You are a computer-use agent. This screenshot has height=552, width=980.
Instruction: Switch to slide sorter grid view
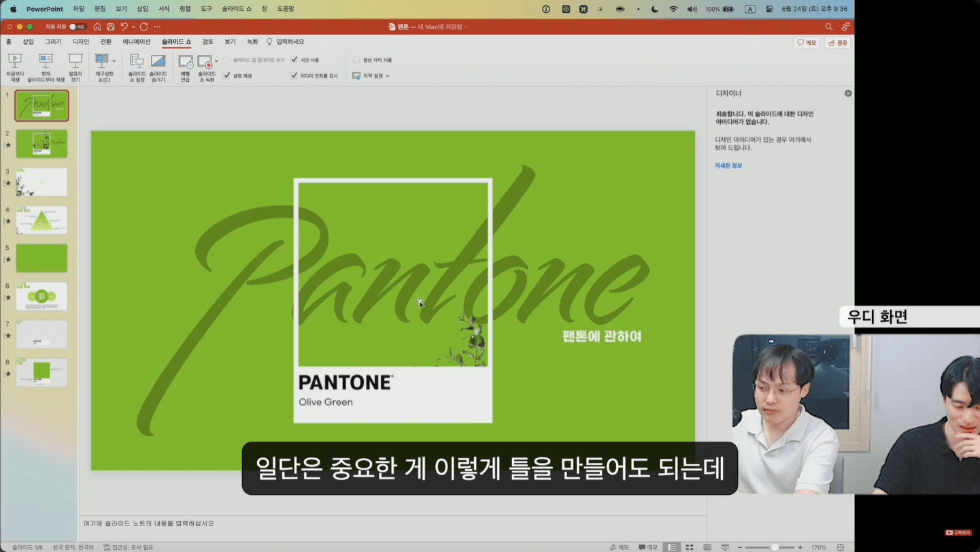point(690,547)
